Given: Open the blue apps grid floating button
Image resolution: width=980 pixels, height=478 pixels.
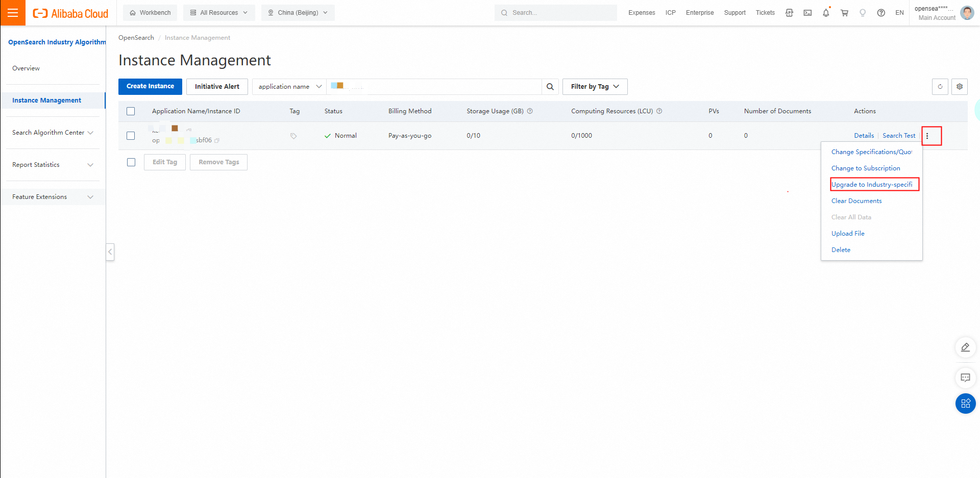Looking at the screenshot, I should (965, 404).
